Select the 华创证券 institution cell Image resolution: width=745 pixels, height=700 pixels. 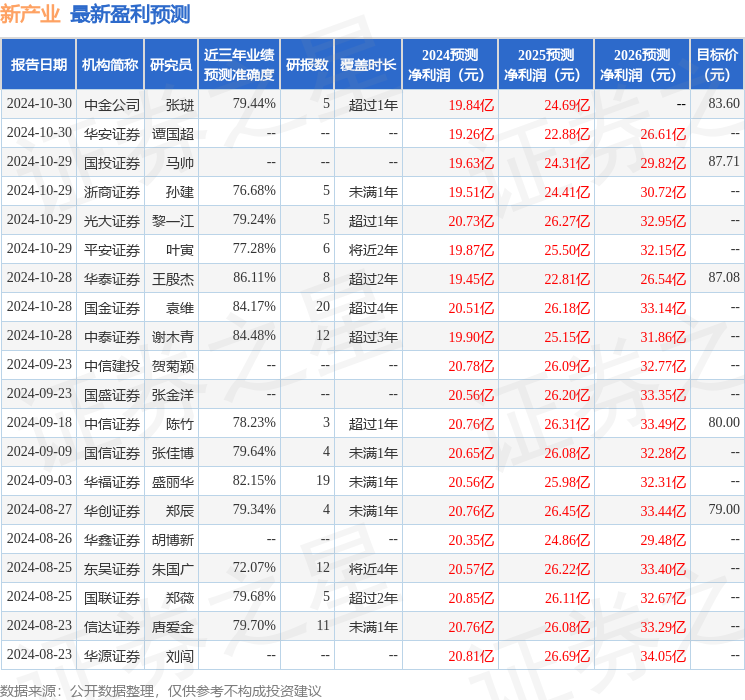112,511
